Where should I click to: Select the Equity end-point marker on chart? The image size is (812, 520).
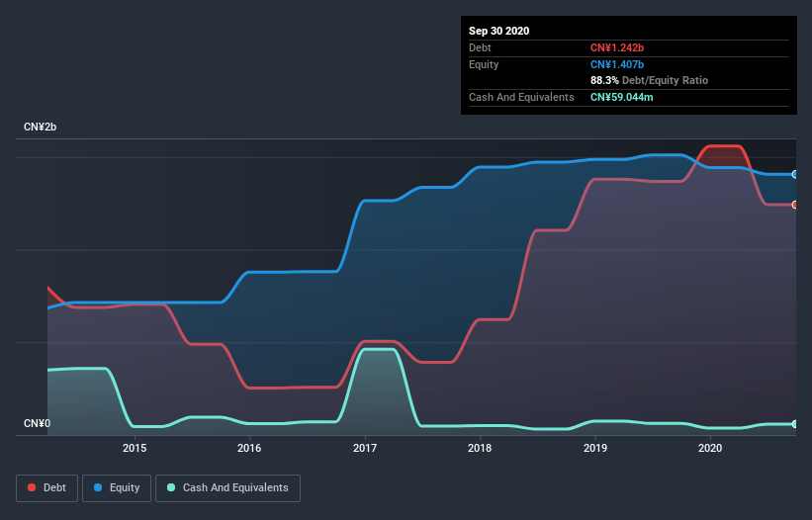(795, 174)
